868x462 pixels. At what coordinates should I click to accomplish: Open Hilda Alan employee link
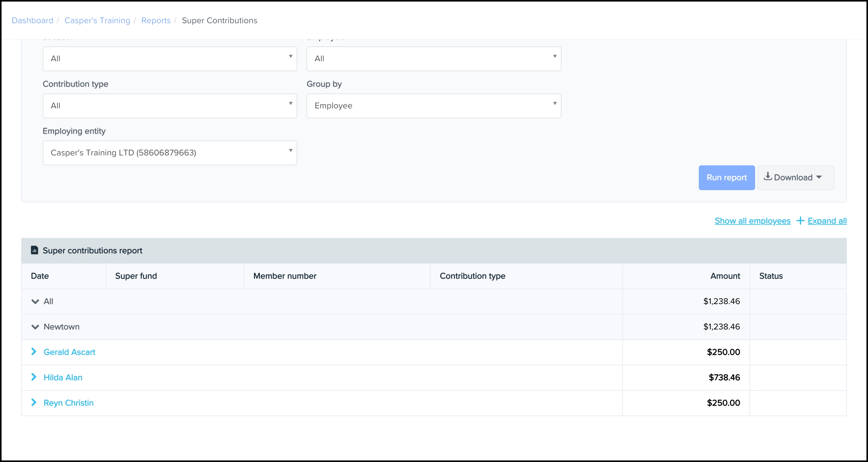point(63,377)
